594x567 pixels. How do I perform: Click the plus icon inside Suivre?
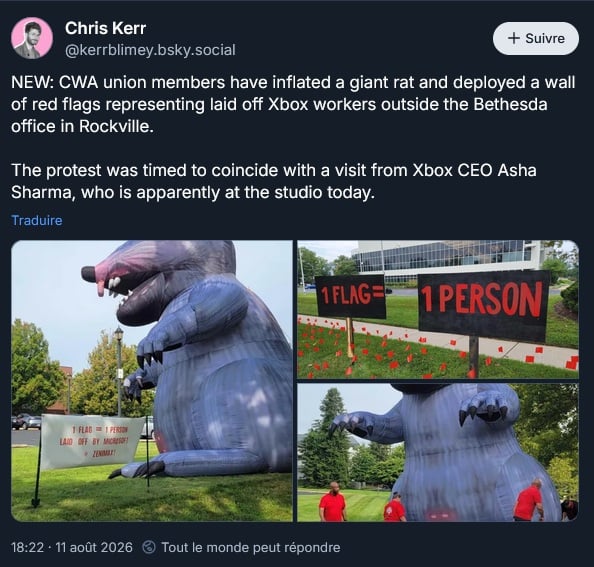[x=513, y=38]
